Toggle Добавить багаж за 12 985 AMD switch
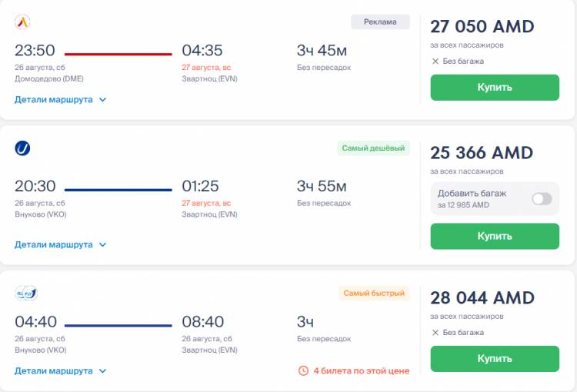The width and height of the screenshot is (577, 392). click(542, 199)
